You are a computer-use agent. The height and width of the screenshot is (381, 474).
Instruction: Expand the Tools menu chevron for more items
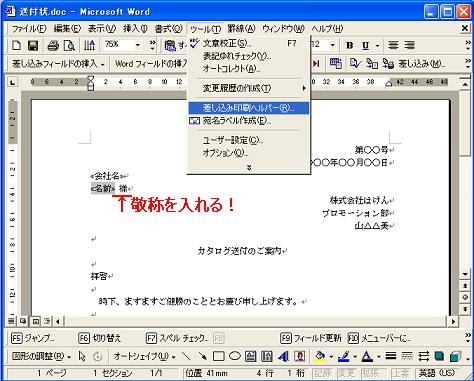point(249,167)
